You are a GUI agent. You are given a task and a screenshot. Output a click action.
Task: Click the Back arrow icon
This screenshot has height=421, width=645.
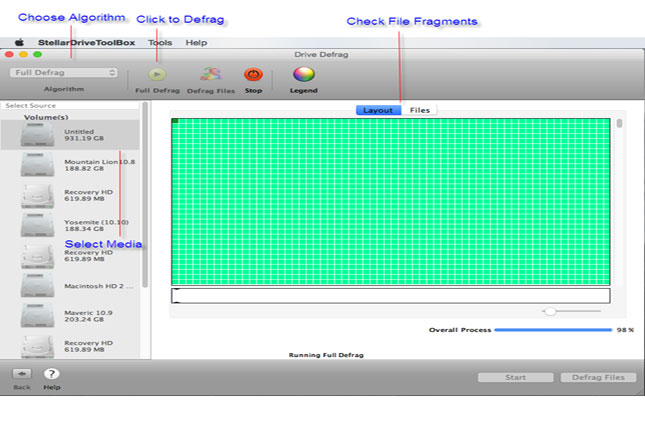(22, 374)
